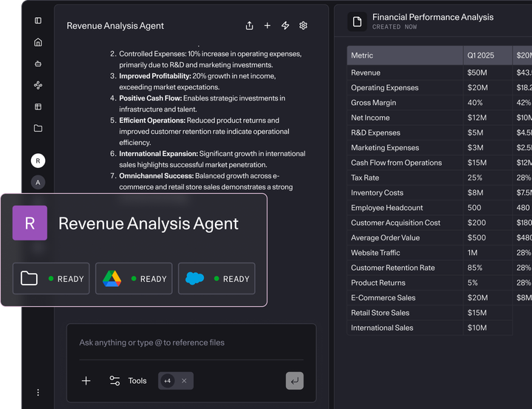
Task: Click the Financial Performance Analysis title
Action: click(432, 17)
